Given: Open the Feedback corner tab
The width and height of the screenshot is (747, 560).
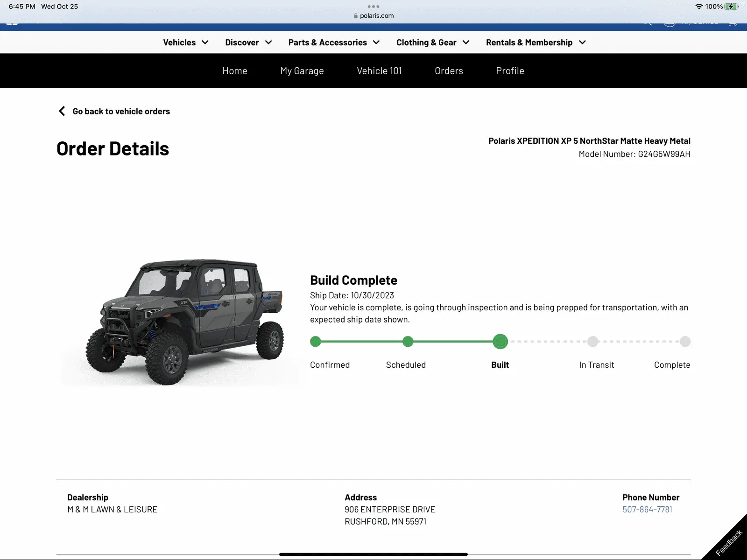Looking at the screenshot, I should coord(729,542).
